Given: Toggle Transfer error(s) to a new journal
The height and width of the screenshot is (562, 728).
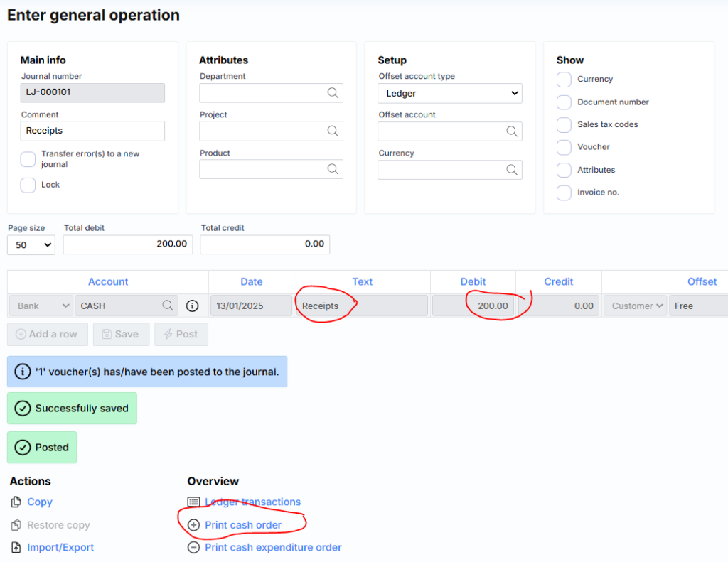Looking at the screenshot, I should pyautogui.click(x=28, y=159).
